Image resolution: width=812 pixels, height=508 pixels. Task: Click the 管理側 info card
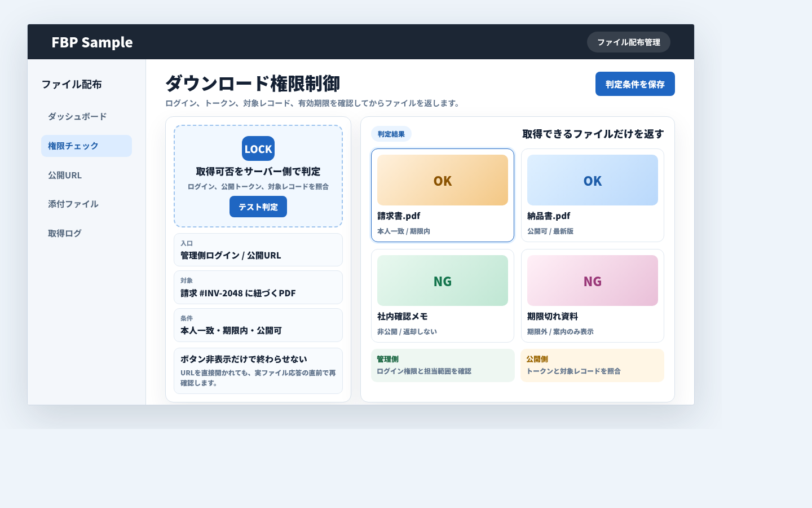(x=443, y=365)
